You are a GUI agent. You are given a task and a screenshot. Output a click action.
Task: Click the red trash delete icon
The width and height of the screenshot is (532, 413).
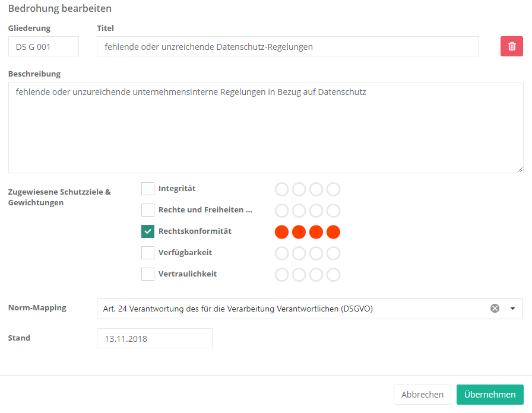pos(512,46)
